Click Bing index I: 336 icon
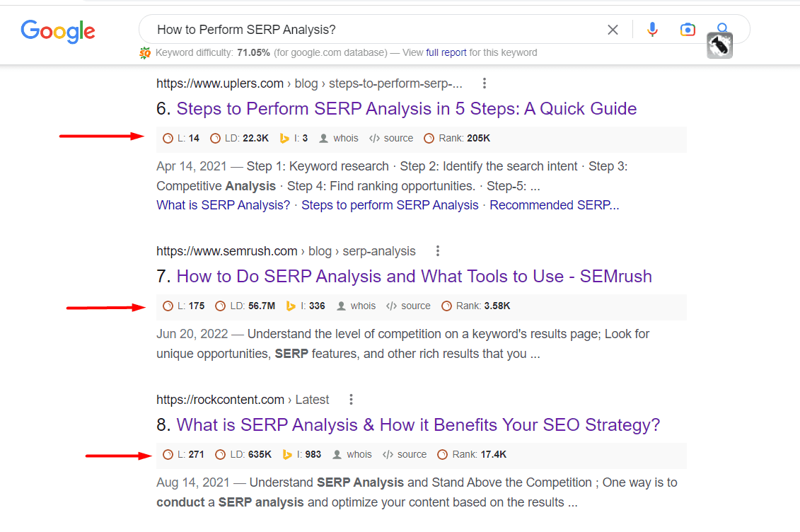This screenshot has height=532, width=800. coord(291,306)
